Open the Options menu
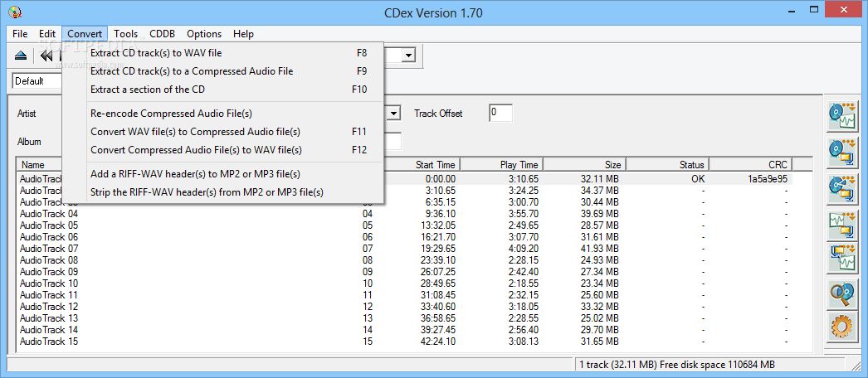This screenshot has width=868, height=378. pyautogui.click(x=204, y=34)
